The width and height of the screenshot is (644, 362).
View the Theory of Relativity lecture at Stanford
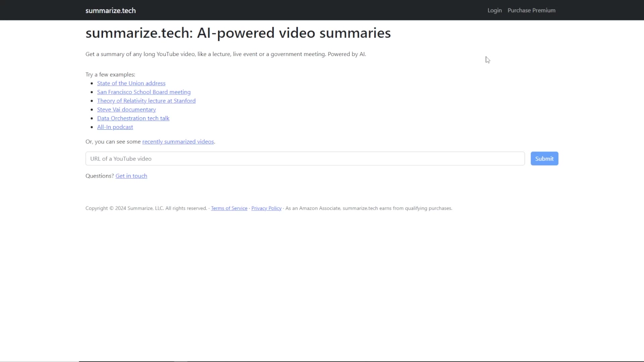pos(146,101)
